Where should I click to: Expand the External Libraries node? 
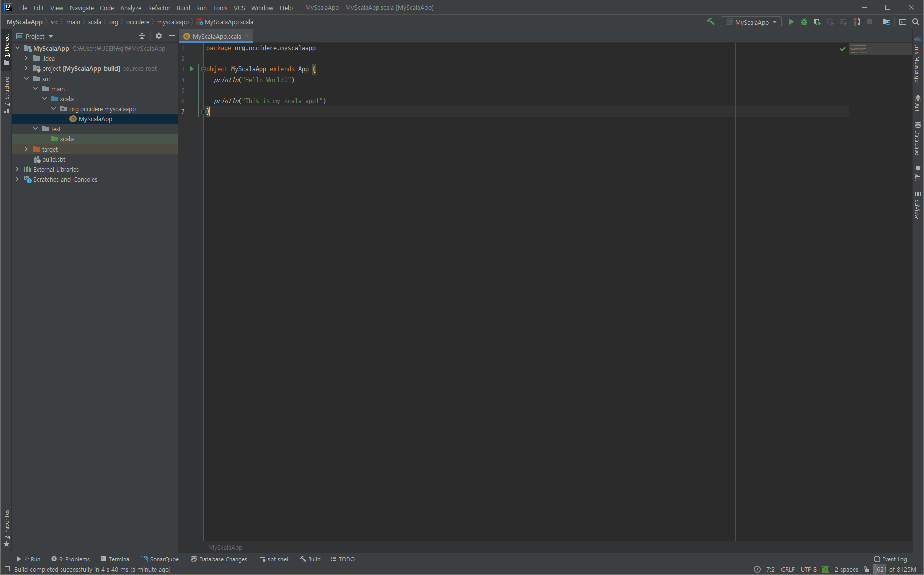(18, 169)
